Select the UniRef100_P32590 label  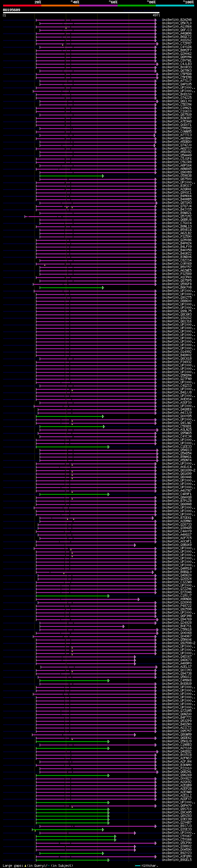pyautogui.click(x=176, y=237)
